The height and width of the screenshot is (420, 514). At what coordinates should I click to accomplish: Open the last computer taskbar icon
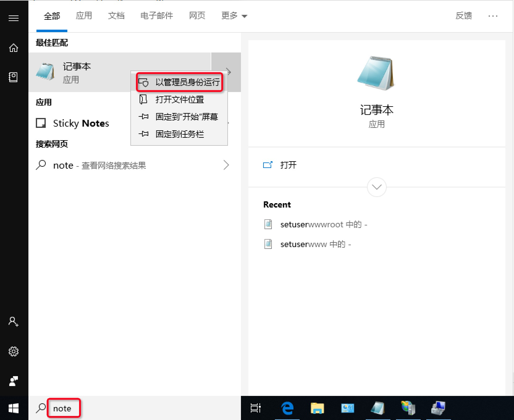438,408
